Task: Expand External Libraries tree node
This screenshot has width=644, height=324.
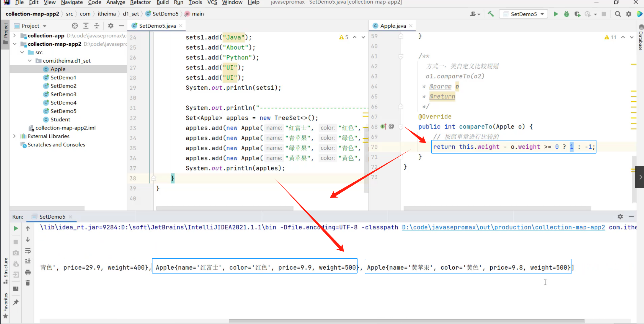Action: [x=14, y=136]
